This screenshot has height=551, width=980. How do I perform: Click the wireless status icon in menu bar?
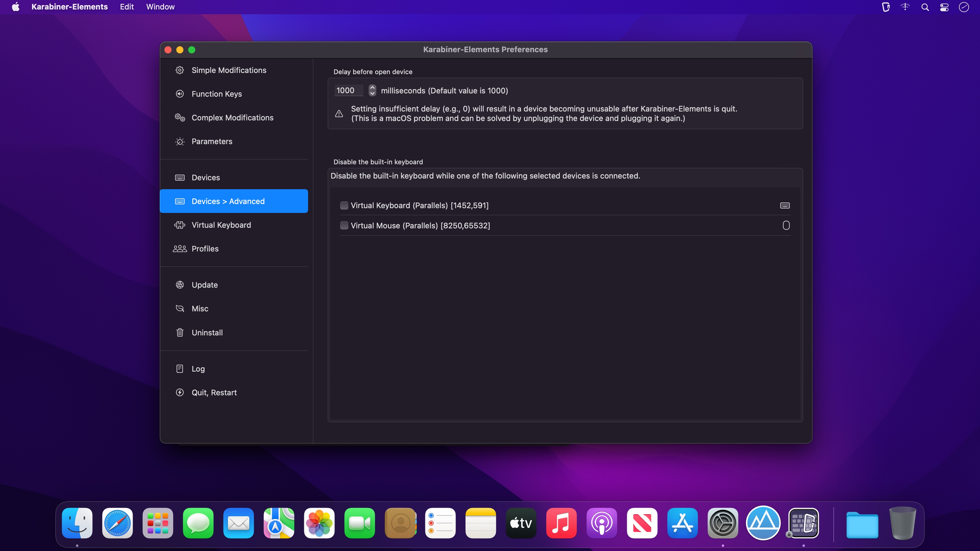click(x=905, y=7)
